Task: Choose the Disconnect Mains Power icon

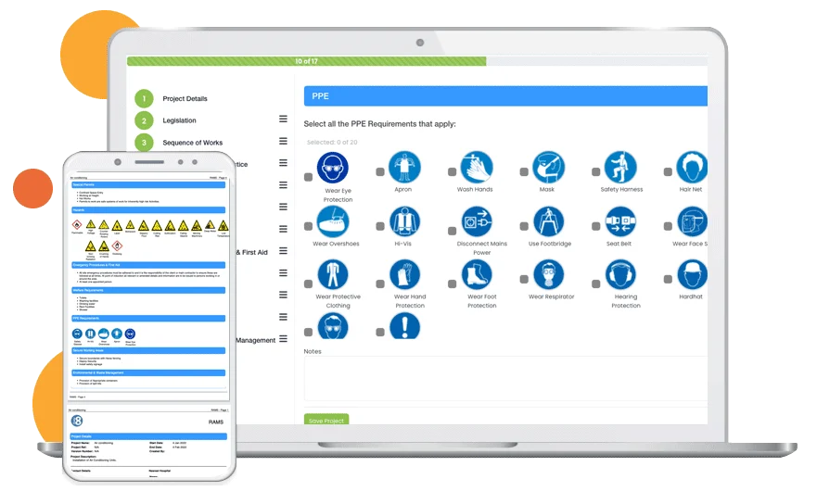Action: click(x=477, y=221)
